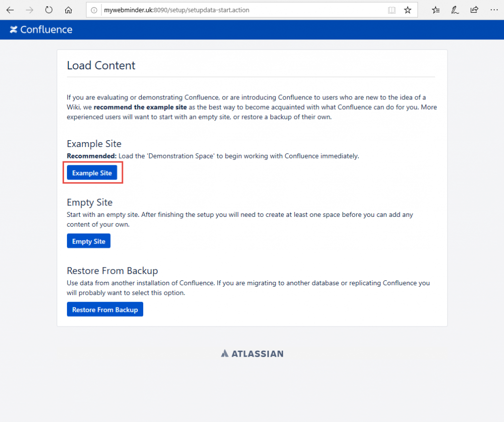Click the Empty Site section heading
This screenshot has height=422, width=504.
(x=90, y=202)
